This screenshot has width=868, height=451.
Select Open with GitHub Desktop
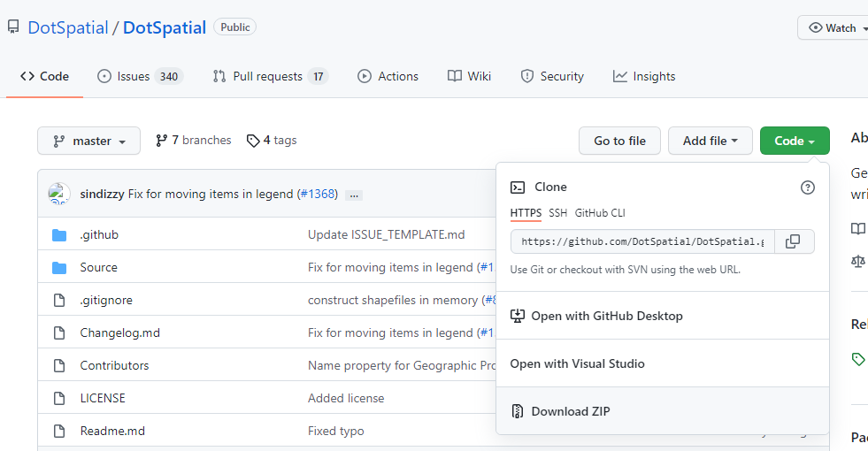(x=606, y=316)
